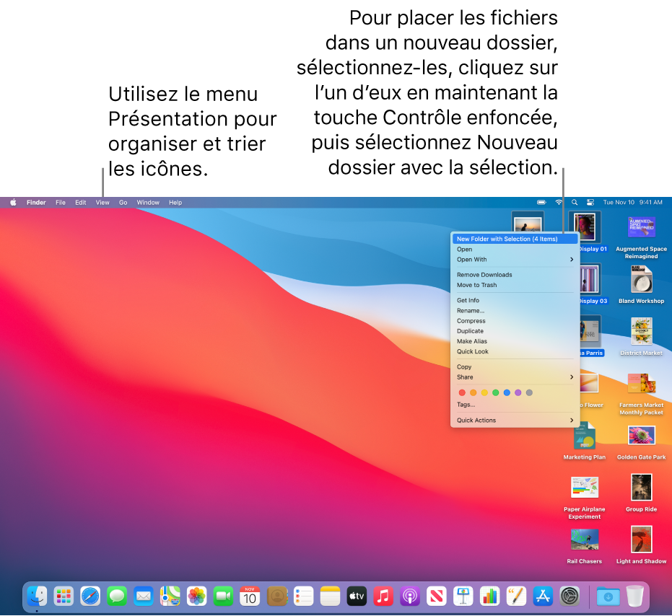Open Mail app in the Dock

pos(143,596)
